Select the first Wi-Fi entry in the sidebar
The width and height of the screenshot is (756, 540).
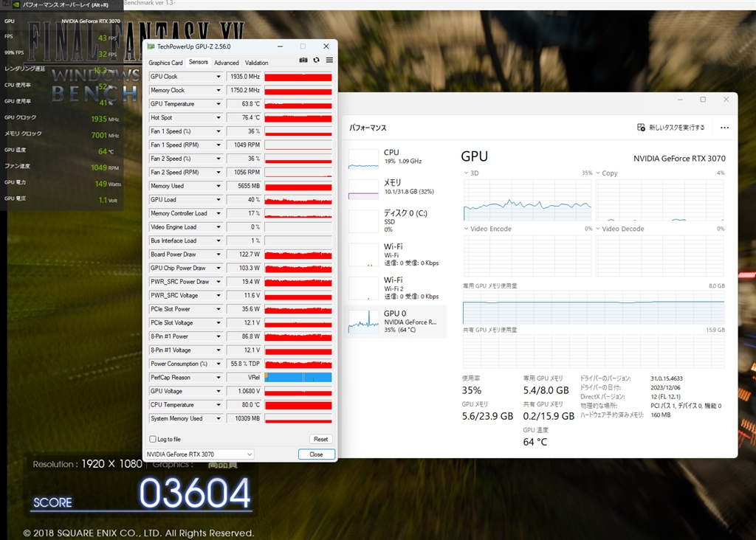click(394, 255)
